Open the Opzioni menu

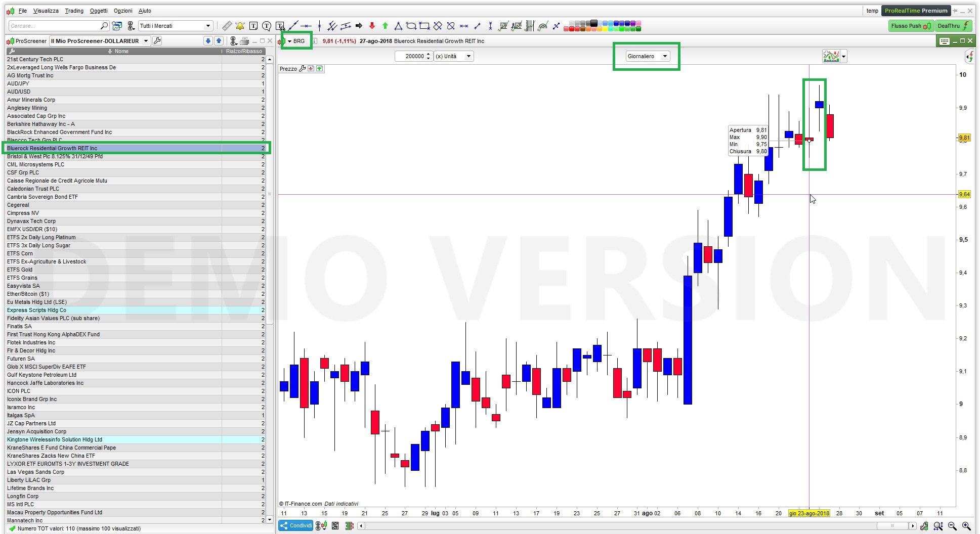(x=123, y=11)
